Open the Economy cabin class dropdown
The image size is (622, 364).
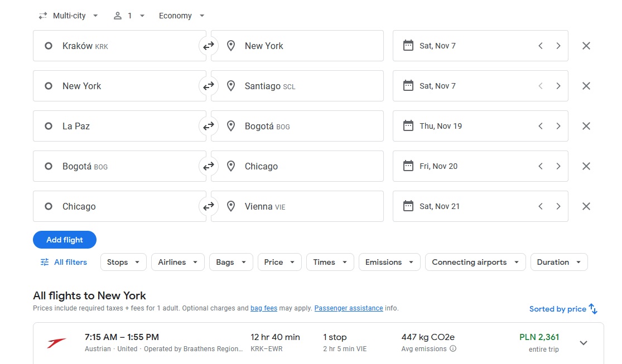pos(182,16)
